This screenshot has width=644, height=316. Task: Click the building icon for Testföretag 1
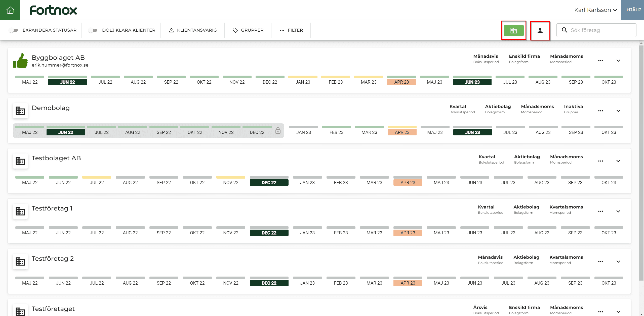[20, 211]
